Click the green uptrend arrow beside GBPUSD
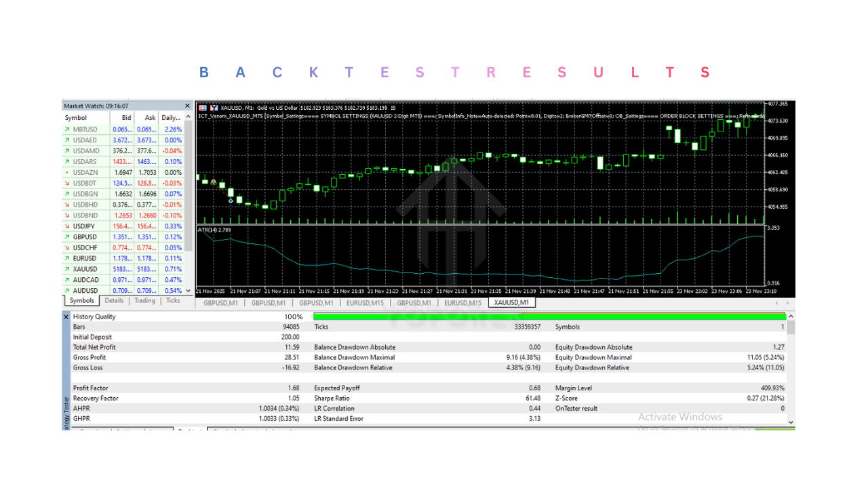Image resolution: width=868 pixels, height=488 pixels. [67, 237]
